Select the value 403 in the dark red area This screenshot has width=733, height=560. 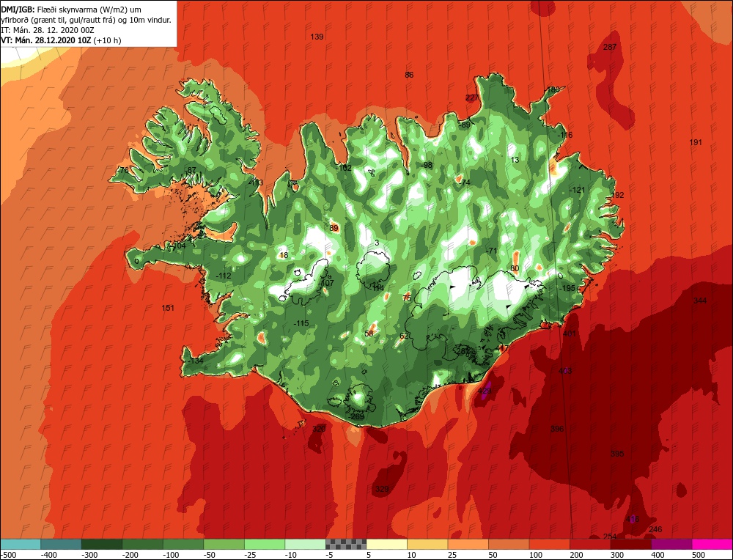565,371
